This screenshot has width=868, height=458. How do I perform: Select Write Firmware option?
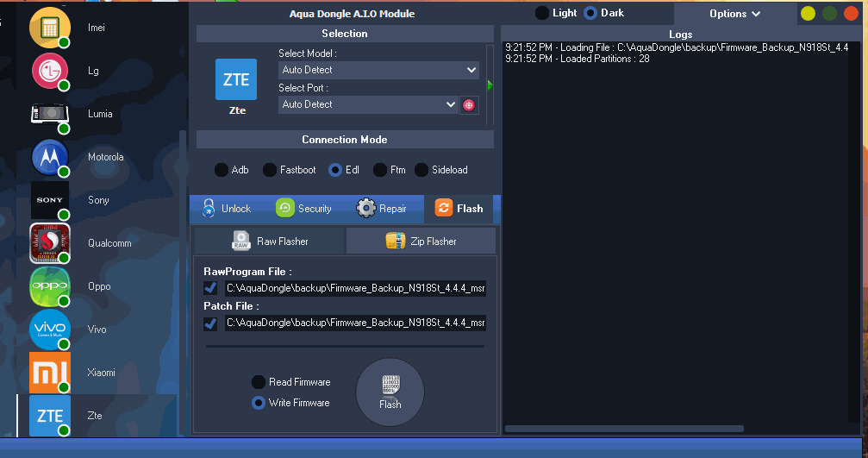click(x=259, y=403)
